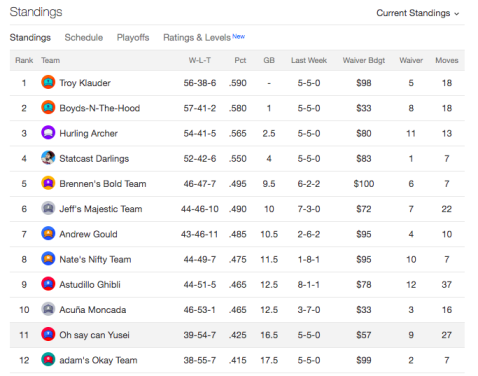This screenshot has height=376, width=478.
Task: Open adam's Okay Team avatar icon
Action: coord(48,360)
